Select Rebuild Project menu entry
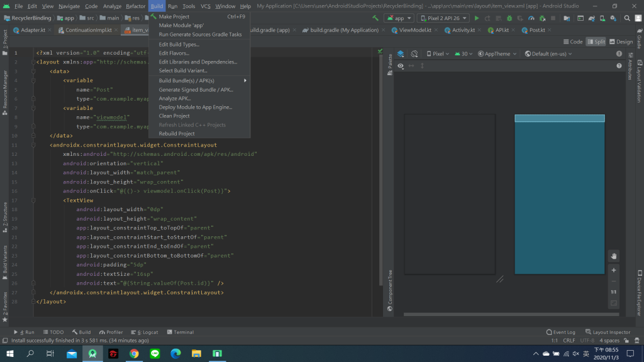 click(199, 133)
